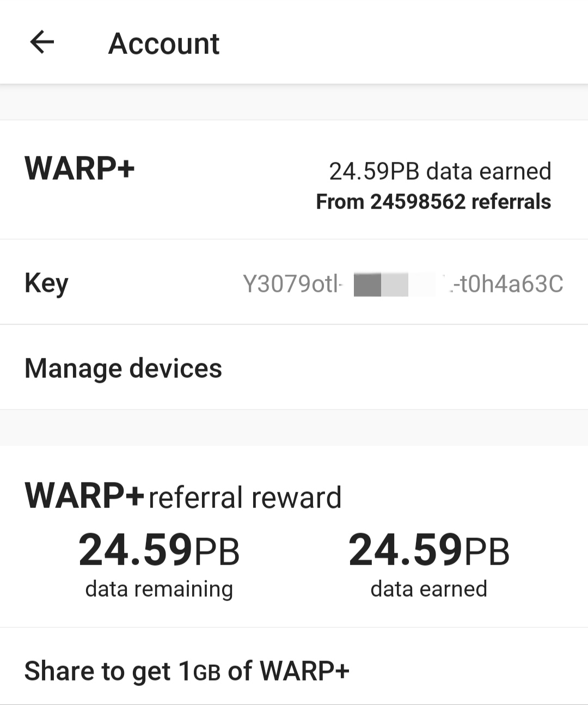The height and width of the screenshot is (705, 588).
Task: Tap the Key row
Action: pos(294,282)
